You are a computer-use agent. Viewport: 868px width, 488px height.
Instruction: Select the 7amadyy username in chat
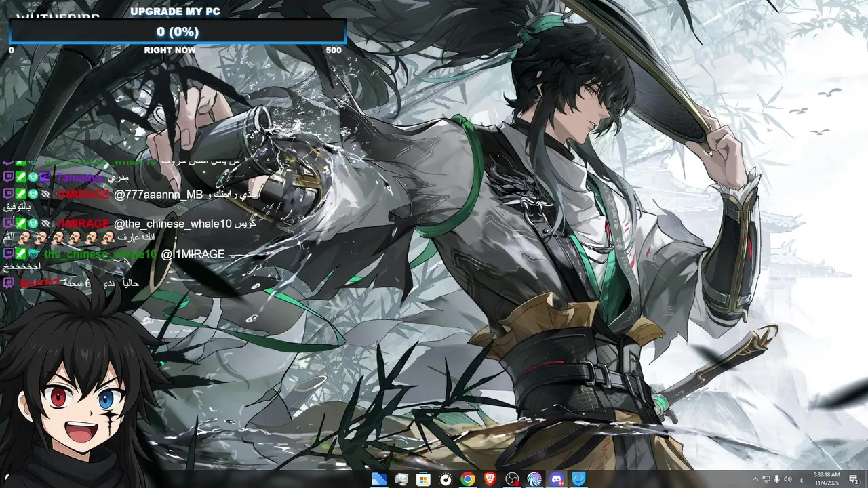pos(79,178)
